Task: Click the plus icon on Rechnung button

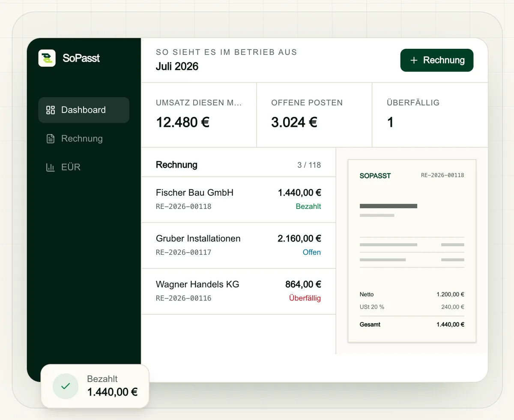Action: pyautogui.click(x=414, y=60)
